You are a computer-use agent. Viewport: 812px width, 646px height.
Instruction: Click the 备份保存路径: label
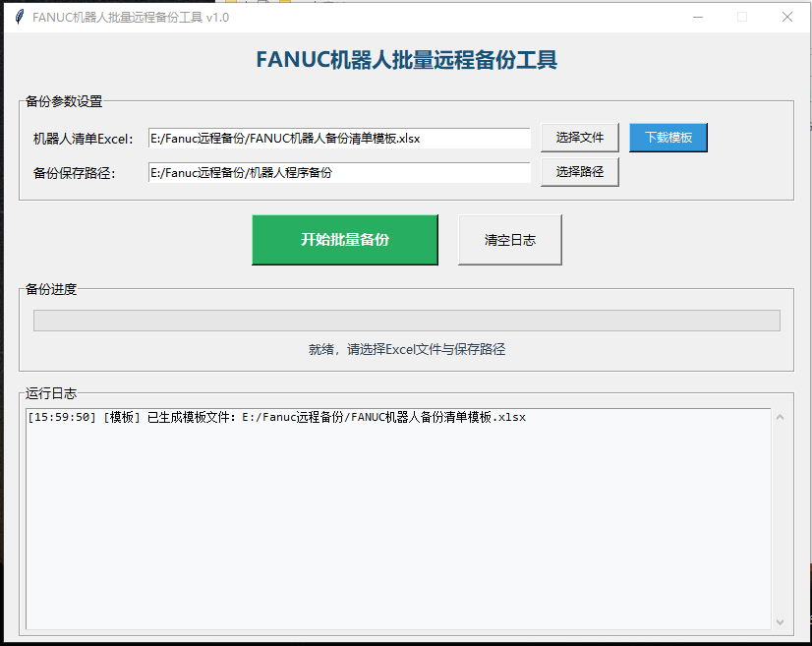(74, 173)
